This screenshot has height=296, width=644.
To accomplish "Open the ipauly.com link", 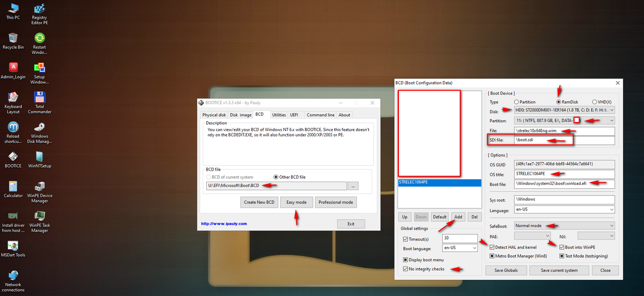I will click(224, 224).
